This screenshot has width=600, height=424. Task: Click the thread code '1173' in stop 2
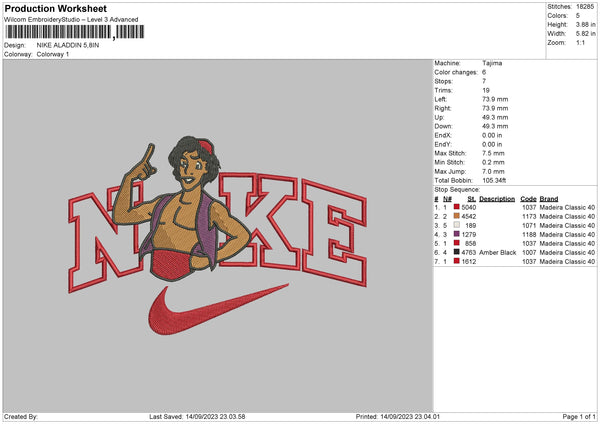[529, 216]
